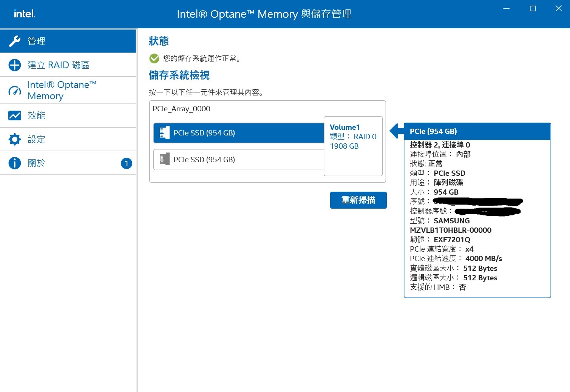Screen dimensions: 570x392
Task: Click the 效能 performance chart icon
Action: click(14, 115)
